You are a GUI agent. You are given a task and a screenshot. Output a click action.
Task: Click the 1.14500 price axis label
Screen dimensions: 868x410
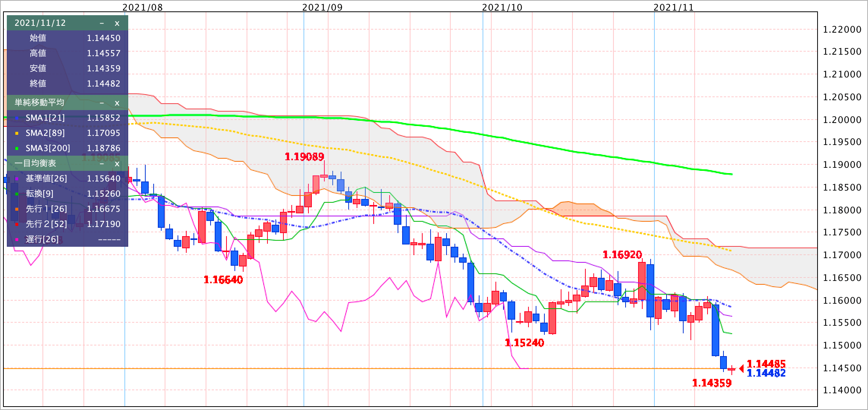coord(842,368)
